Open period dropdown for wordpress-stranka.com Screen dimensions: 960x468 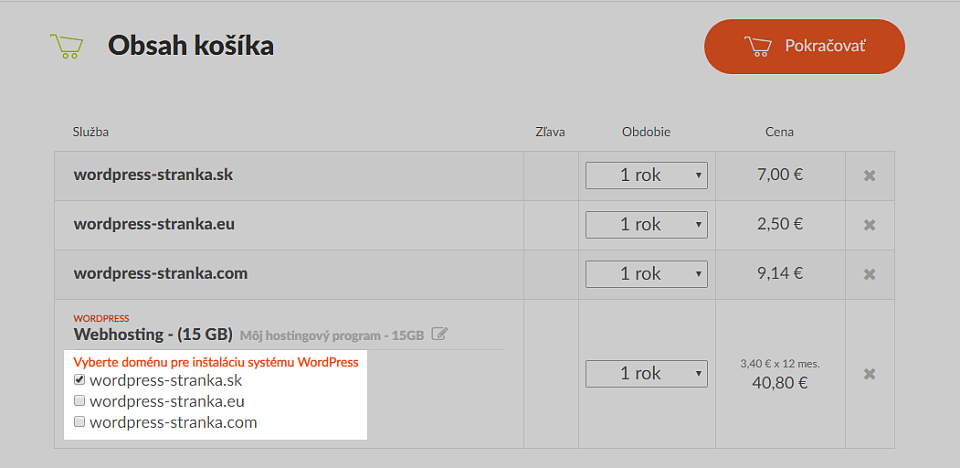[x=646, y=273]
